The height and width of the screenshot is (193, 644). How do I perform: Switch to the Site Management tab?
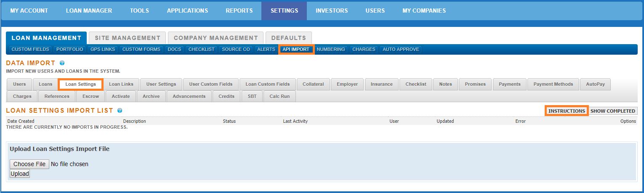128,38
